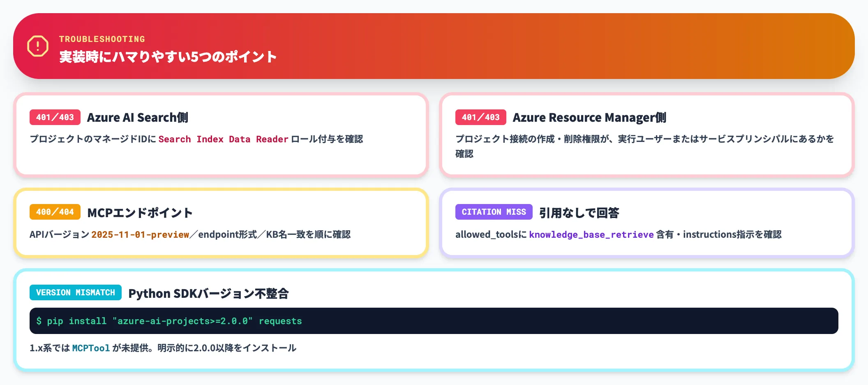The width and height of the screenshot is (868, 385).
Task: Click the header title 実装時にハマりやすい5つのポイント
Action: [168, 57]
